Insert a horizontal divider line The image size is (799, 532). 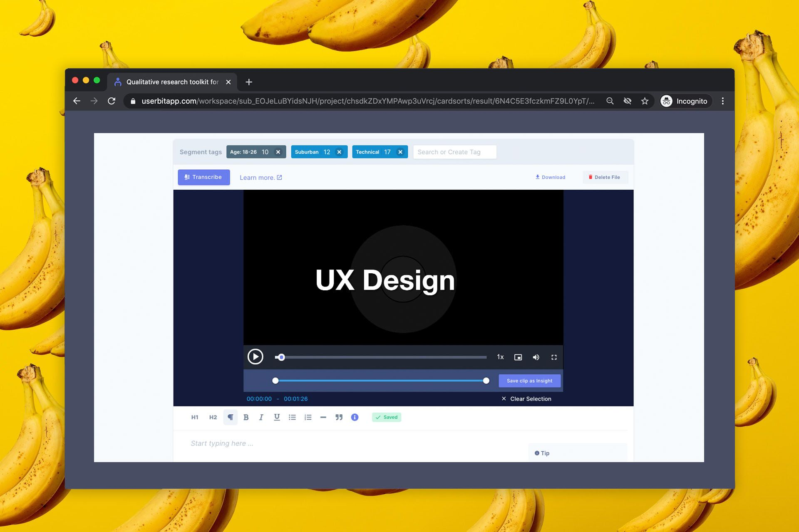323,417
